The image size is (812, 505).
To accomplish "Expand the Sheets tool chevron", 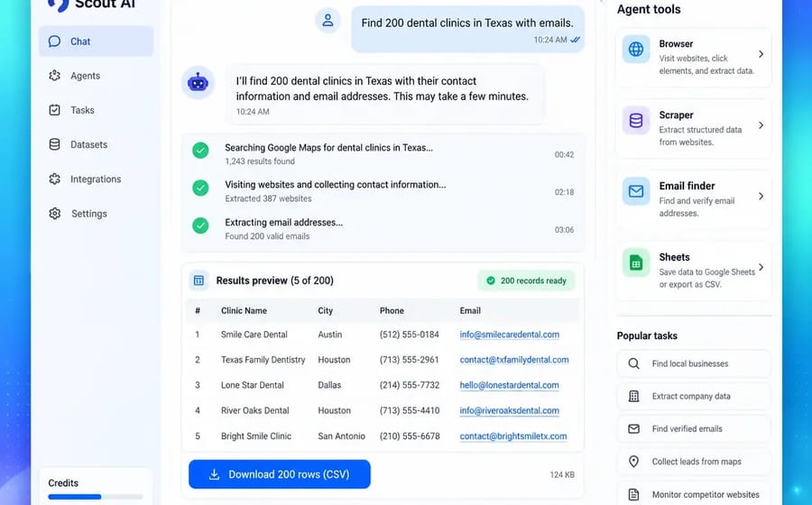I will 761,267.
